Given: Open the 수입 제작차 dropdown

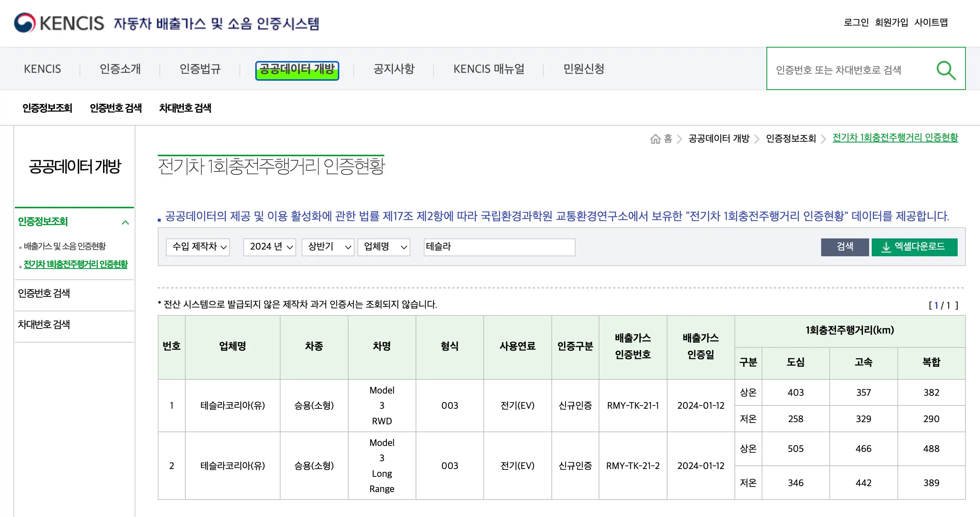Looking at the screenshot, I should click(x=198, y=247).
